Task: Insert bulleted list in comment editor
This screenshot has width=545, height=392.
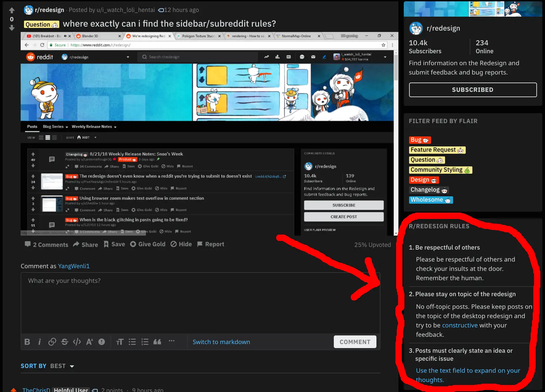Action: tap(132, 342)
